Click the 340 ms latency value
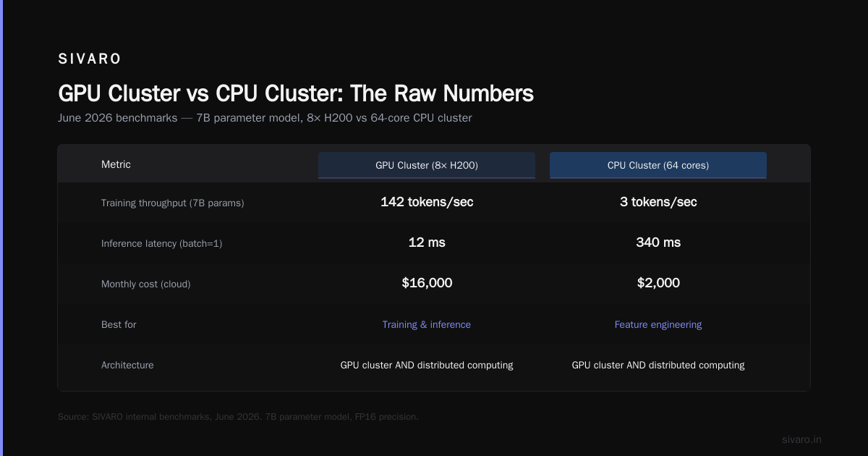This screenshot has width=868, height=456. click(x=658, y=242)
